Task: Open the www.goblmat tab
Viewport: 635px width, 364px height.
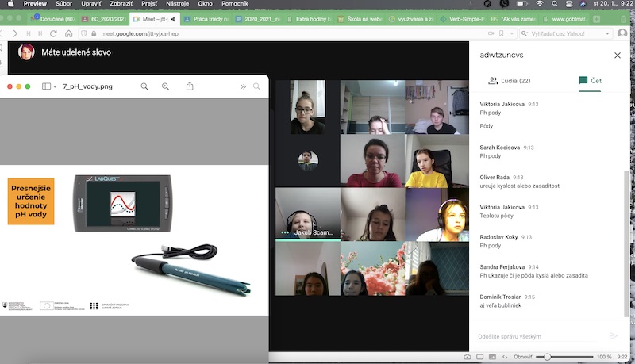Action: click(x=564, y=19)
